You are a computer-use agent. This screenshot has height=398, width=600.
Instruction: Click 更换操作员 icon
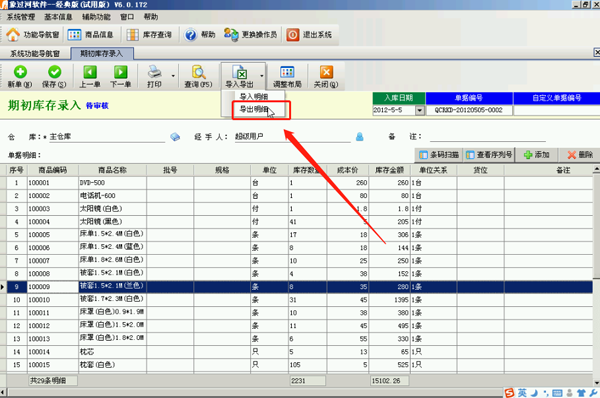coord(231,35)
